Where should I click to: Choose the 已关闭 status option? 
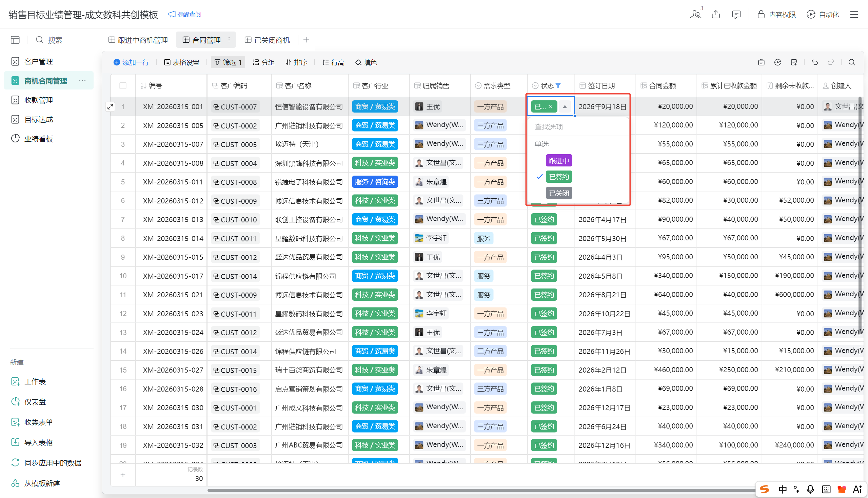[x=559, y=193]
